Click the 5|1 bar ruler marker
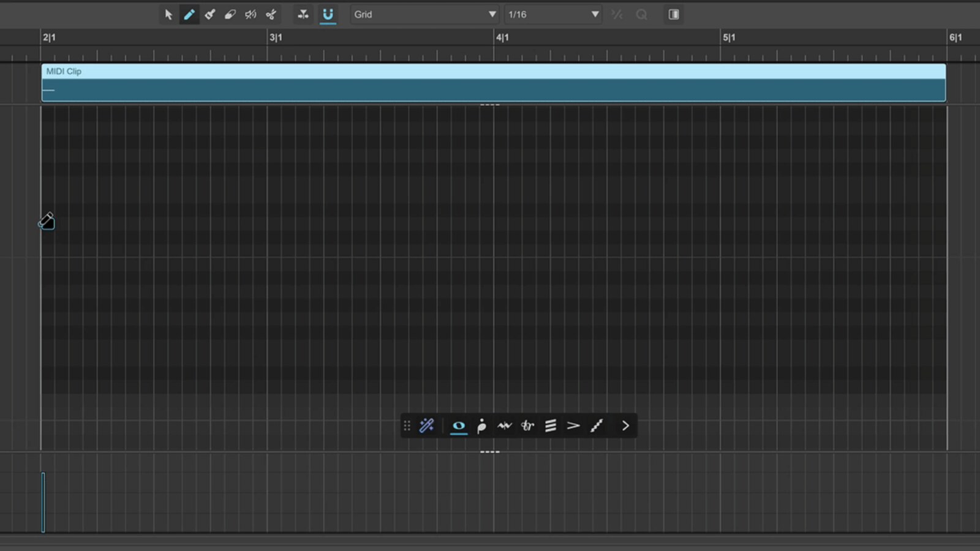980x551 pixels. click(729, 37)
